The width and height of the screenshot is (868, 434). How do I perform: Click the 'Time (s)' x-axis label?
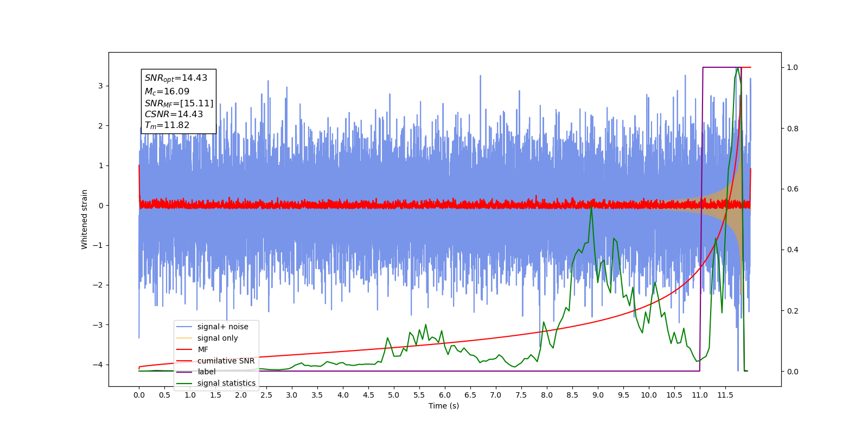point(444,406)
